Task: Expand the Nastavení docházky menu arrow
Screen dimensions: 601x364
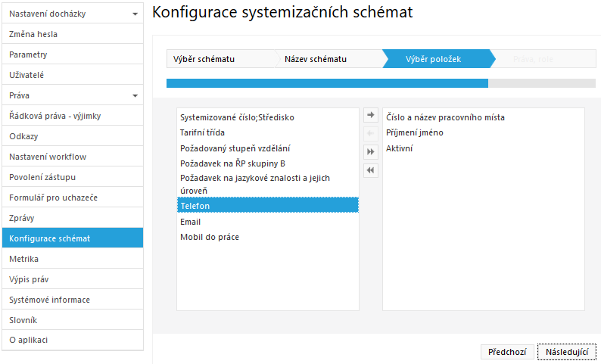Action: tap(135, 14)
